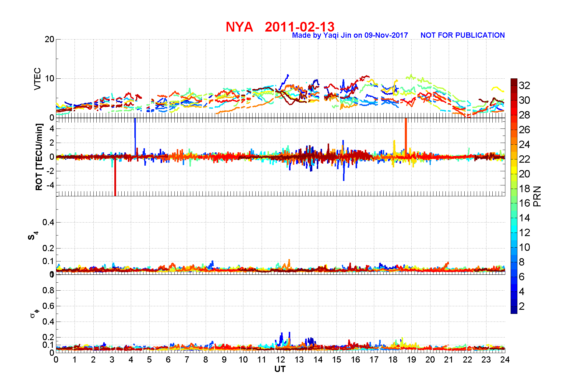
Task: Click the VTEC axis tick label 20
Action: point(49,39)
